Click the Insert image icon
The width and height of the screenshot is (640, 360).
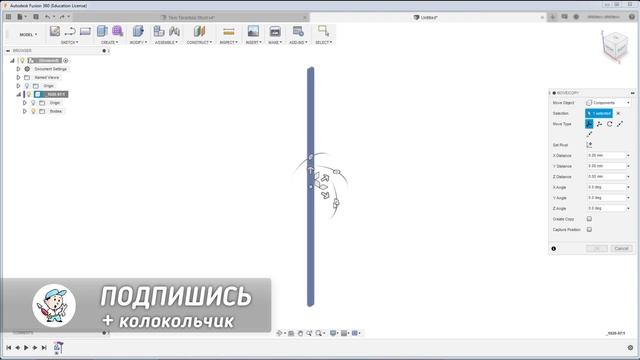click(253, 31)
